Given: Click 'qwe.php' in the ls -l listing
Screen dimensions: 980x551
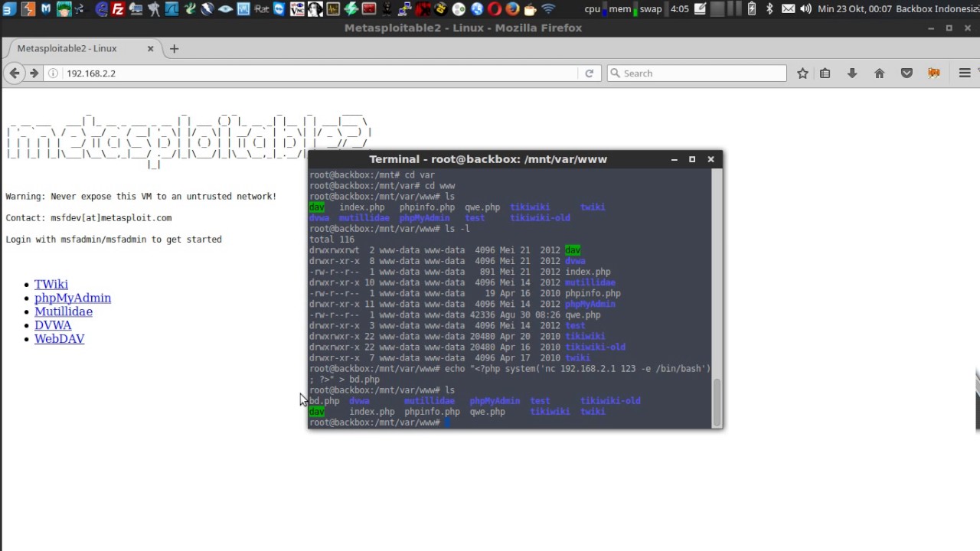Looking at the screenshot, I should (583, 315).
